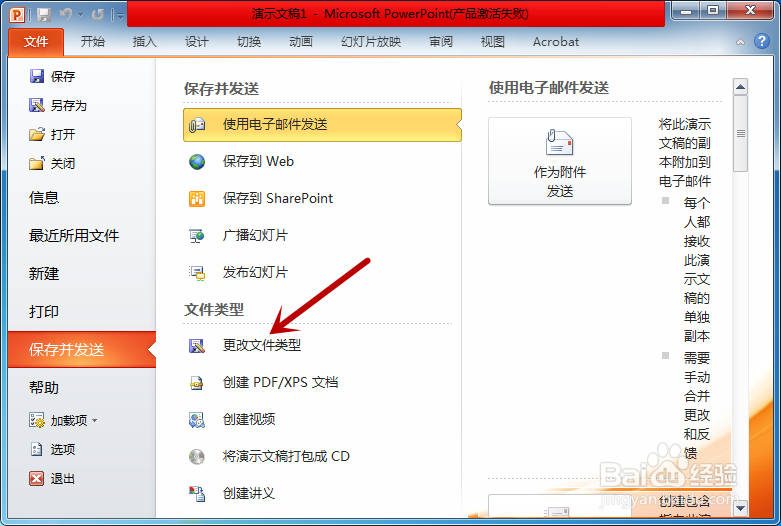Click the 另存为 text label in sidebar
The image size is (781, 526).
(69, 105)
